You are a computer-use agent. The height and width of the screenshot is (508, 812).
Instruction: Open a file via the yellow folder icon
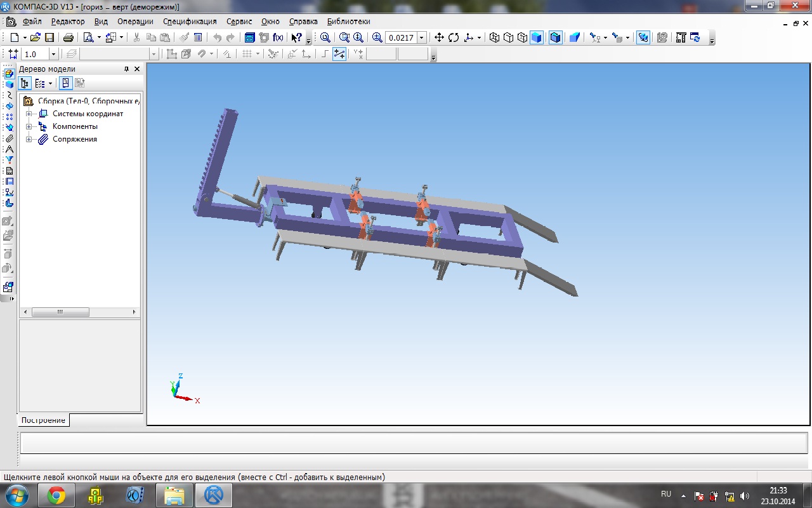tap(35, 37)
